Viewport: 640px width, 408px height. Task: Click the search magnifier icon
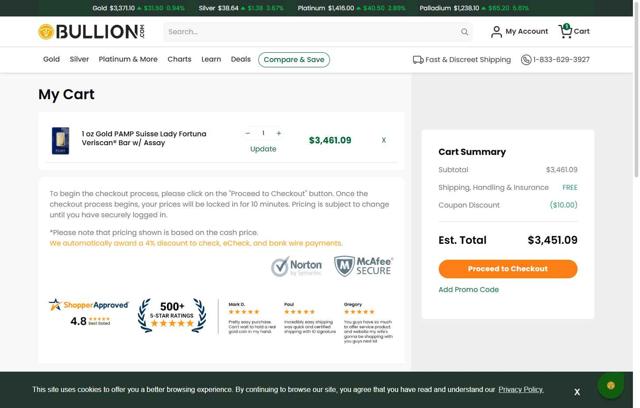click(464, 32)
